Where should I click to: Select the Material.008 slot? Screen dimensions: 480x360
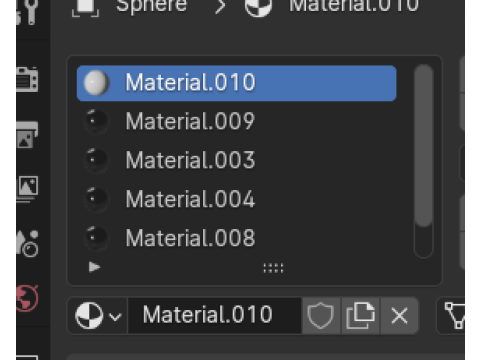click(x=236, y=238)
